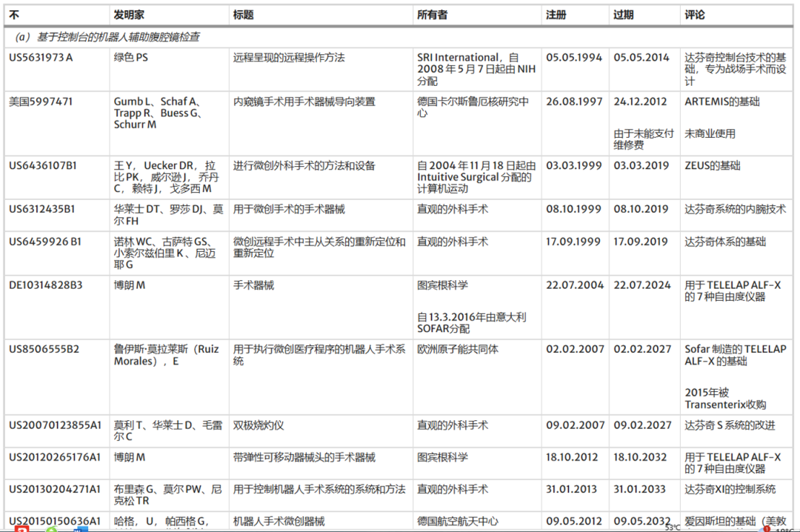The width and height of the screenshot is (800, 532).
Task: Select section heading 基于控制台的机器人辅助腹腔镜检查
Action: (119, 37)
